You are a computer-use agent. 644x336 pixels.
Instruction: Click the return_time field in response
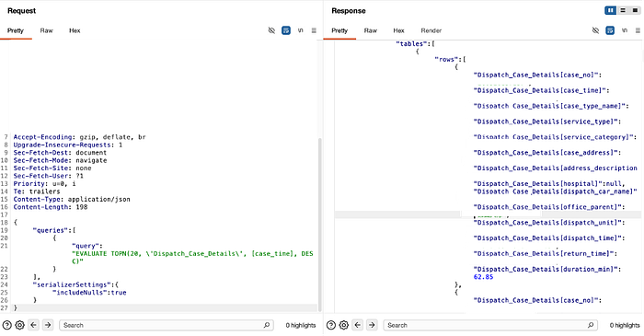pyautogui.click(x=546, y=254)
